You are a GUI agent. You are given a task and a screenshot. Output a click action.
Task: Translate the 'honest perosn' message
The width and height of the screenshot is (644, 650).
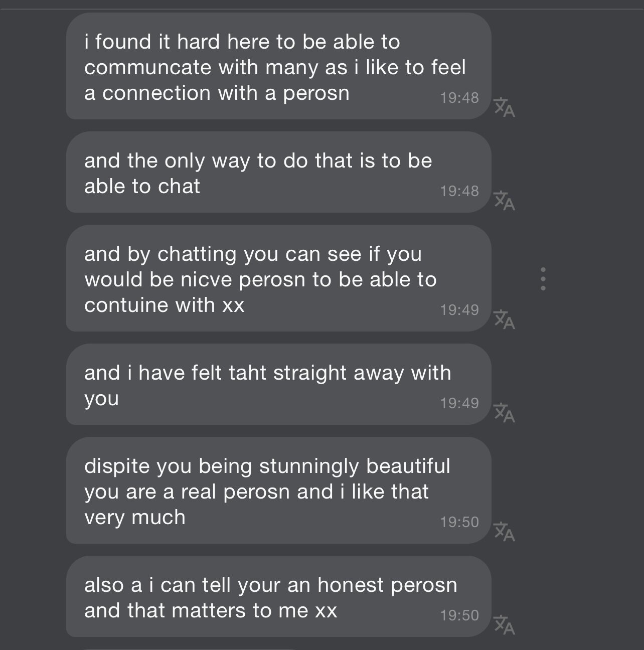(x=504, y=625)
